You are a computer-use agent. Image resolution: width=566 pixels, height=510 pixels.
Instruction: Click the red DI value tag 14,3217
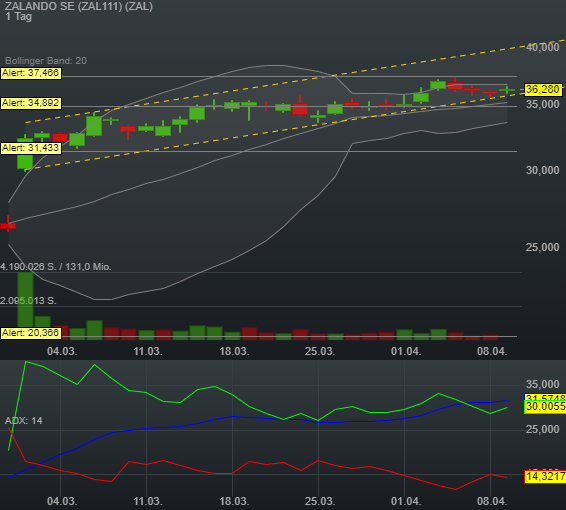545,477
